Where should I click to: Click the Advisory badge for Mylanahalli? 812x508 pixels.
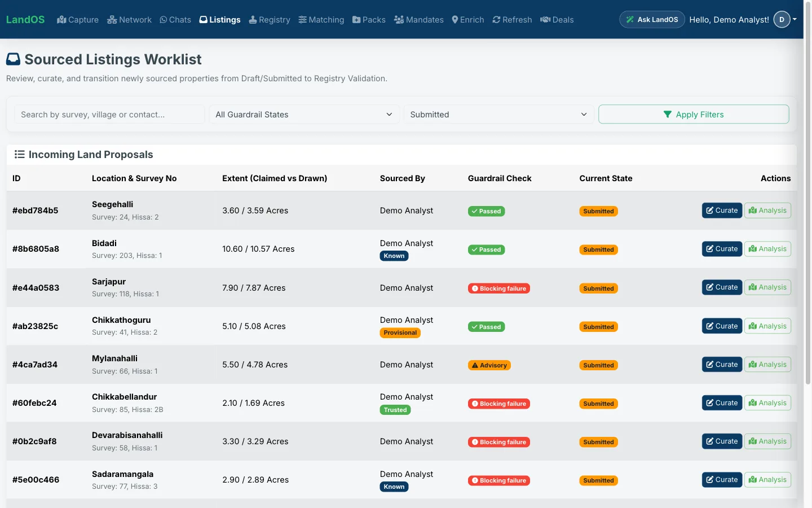click(x=489, y=365)
